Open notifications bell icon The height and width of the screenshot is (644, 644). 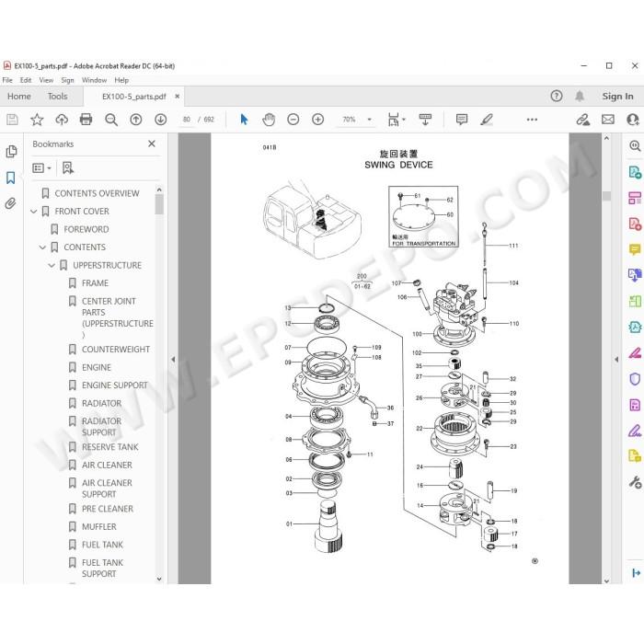[x=580, y=96]
